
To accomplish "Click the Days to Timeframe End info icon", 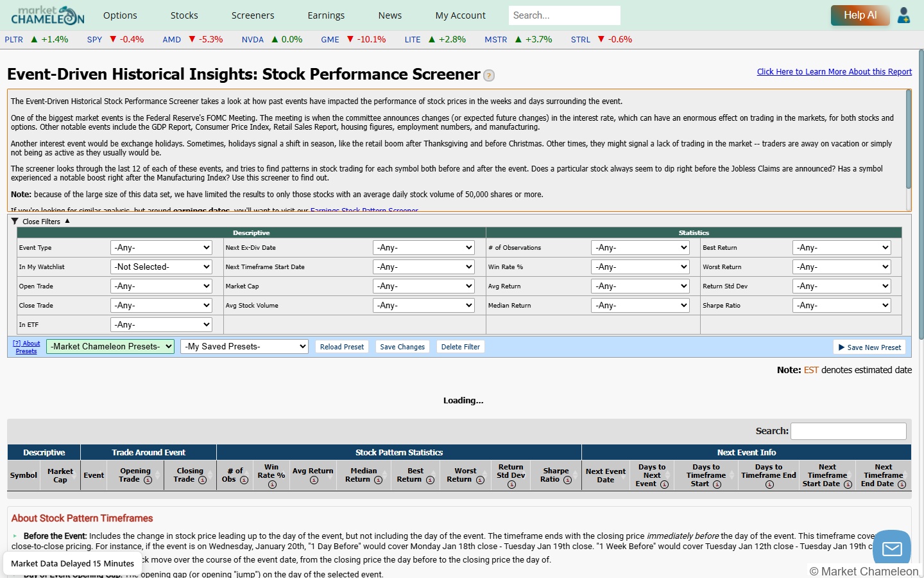I will pos(769,485).
